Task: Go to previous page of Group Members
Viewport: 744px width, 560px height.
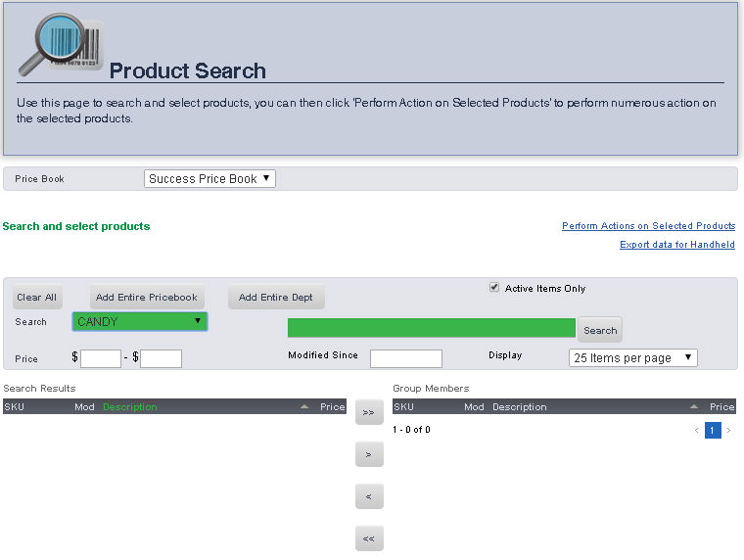Action: (x=696, y=430)
